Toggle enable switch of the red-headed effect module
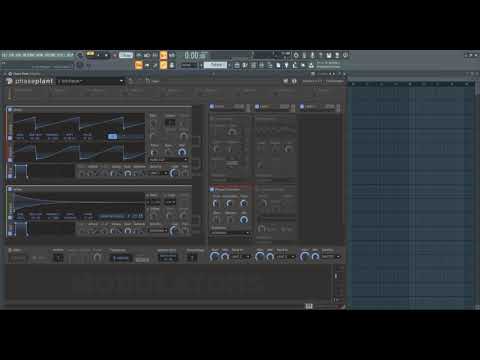Screen dimensions: 480x360 click(212, 189)
